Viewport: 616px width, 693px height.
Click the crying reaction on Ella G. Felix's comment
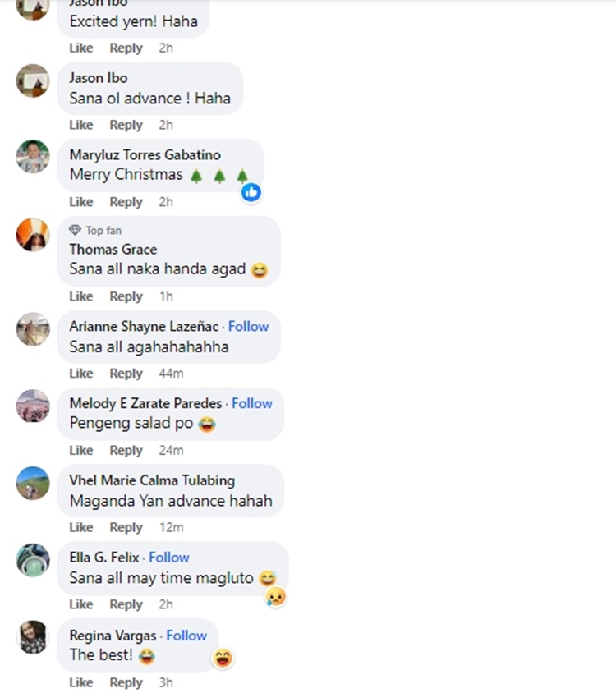click(x=275, y=597)
